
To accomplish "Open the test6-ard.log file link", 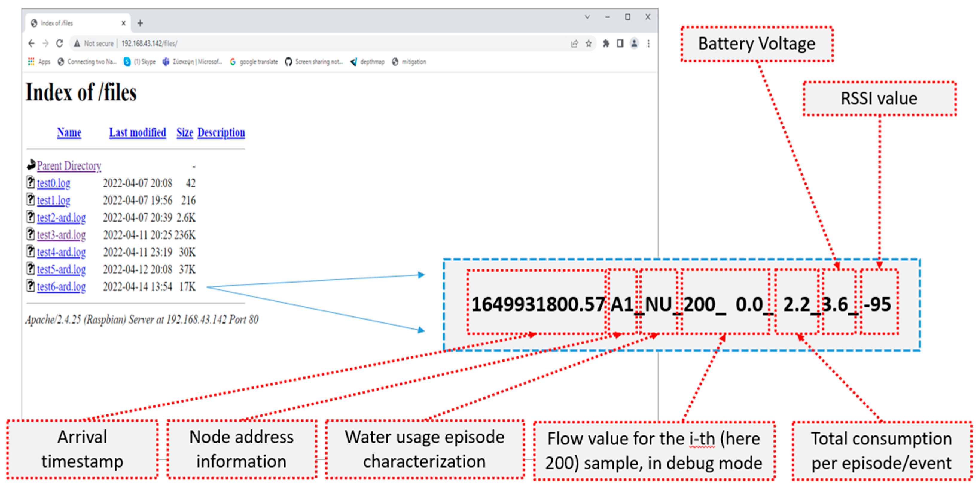I will point(61,286).
